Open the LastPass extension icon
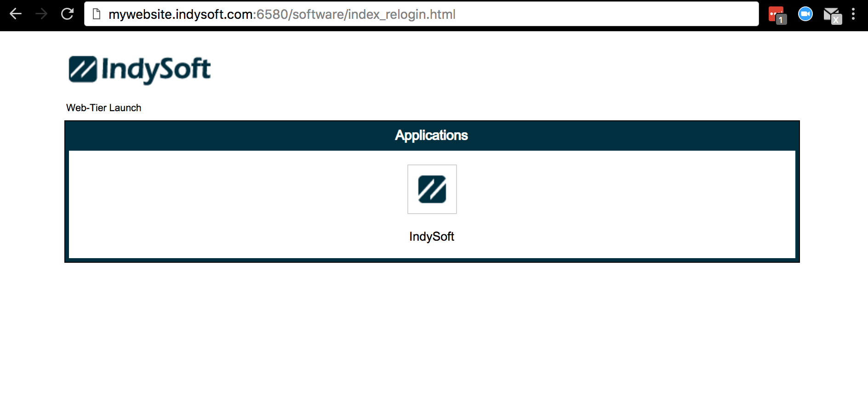This screenshot has width=868, height=407. (x=777, y=14)
